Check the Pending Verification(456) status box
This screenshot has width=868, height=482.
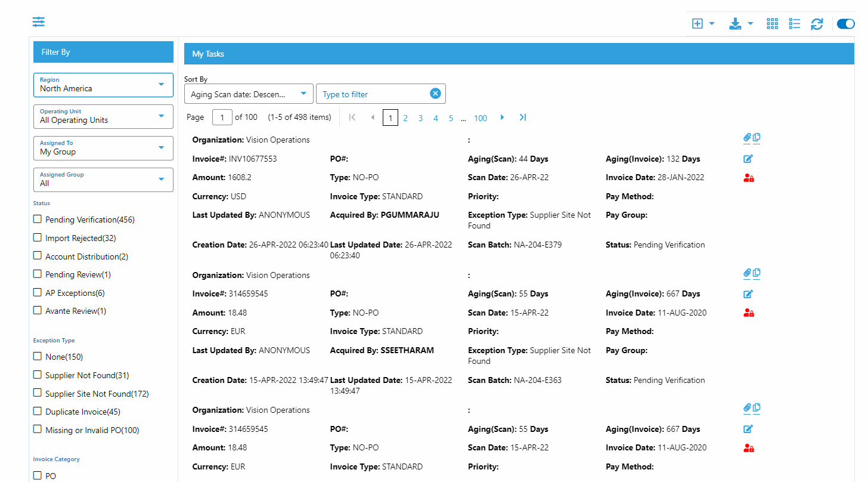38,220
